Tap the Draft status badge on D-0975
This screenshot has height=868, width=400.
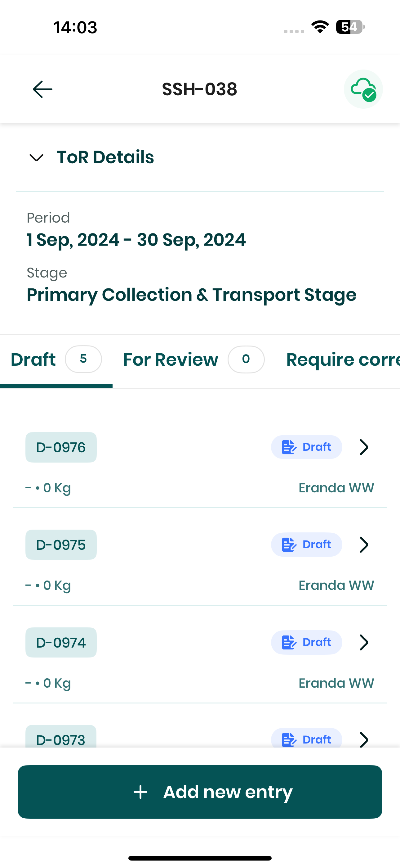306,545
